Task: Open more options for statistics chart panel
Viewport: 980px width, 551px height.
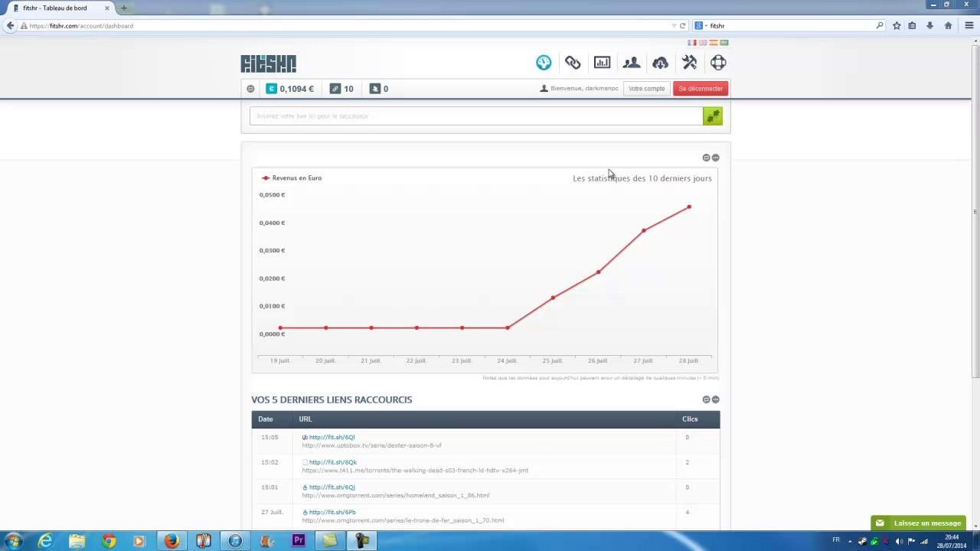Action: [x=716, y=158]
